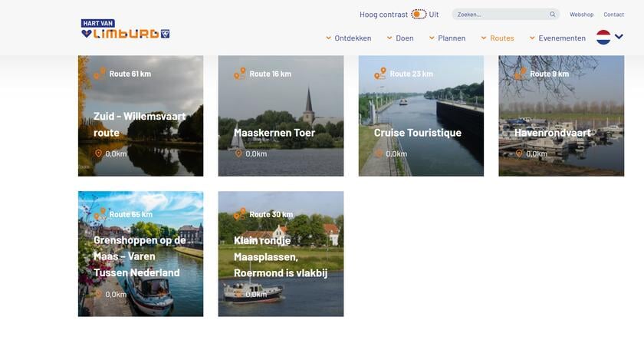644x363 pixels.
Task: Click route icon on Grenshoppen card
Action: point(100,214)
